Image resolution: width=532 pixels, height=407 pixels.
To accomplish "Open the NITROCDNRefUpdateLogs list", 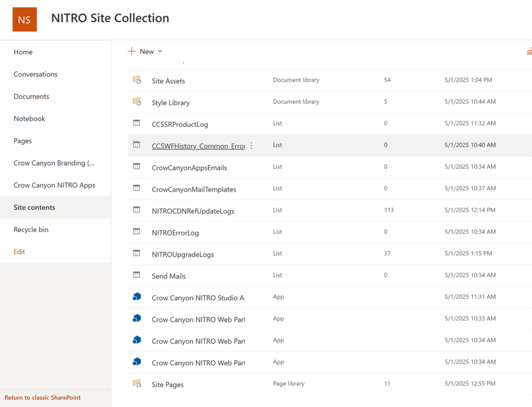I will pyautogui.click(x=193, y=211).
